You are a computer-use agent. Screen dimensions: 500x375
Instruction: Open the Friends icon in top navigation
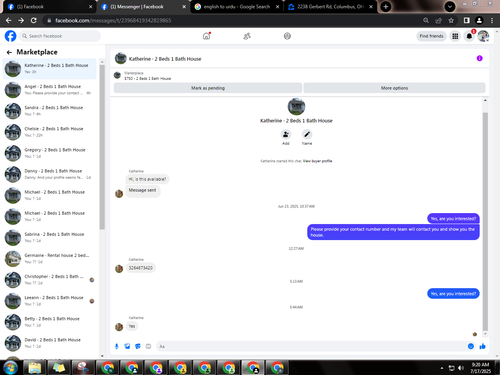247,36
